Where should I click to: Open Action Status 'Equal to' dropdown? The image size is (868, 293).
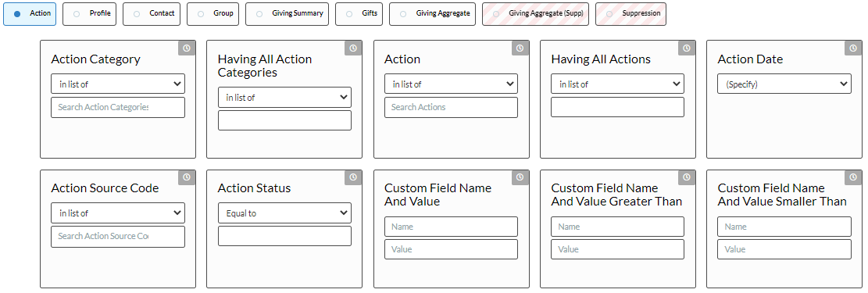click(284, 213)
